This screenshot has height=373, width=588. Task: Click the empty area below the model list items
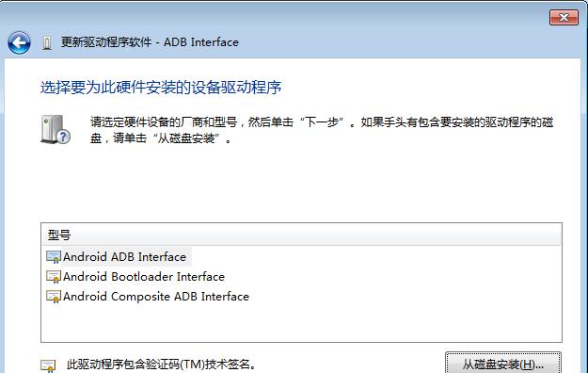(301, 323)
